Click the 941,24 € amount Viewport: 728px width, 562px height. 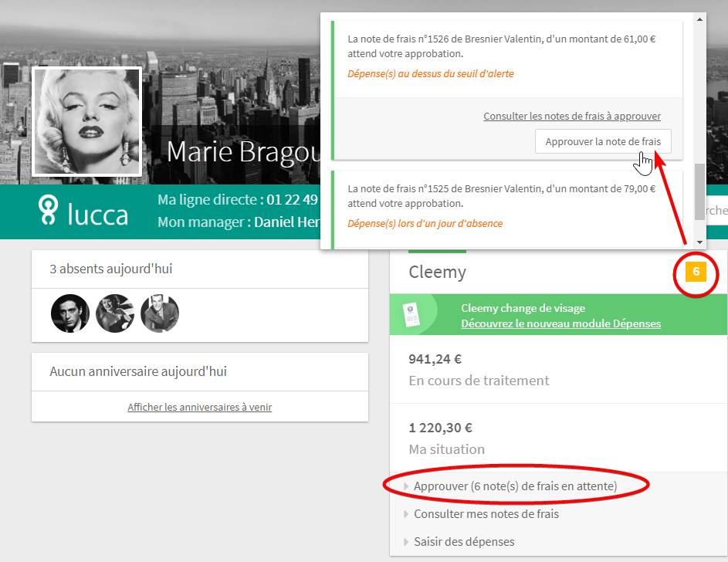pyautogui.click(x=435, y=359)
